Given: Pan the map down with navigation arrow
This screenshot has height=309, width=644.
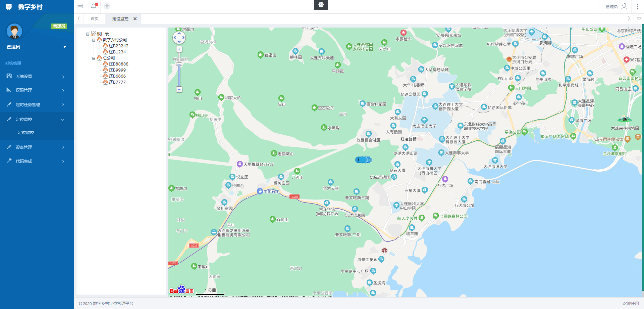Looking at the screenshot, I should point(179,42).
